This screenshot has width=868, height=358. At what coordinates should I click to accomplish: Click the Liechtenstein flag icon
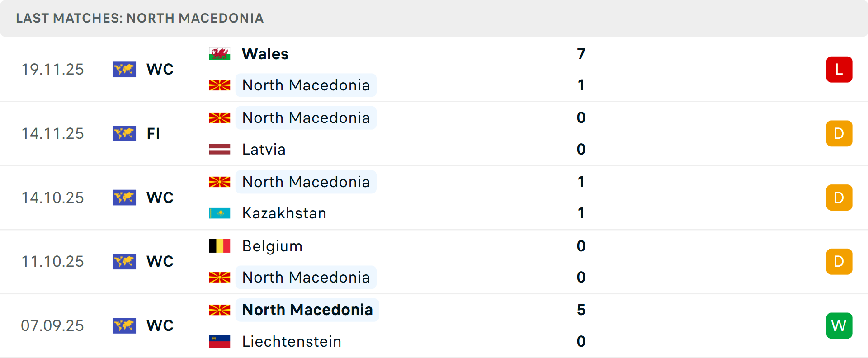(220, 342)
